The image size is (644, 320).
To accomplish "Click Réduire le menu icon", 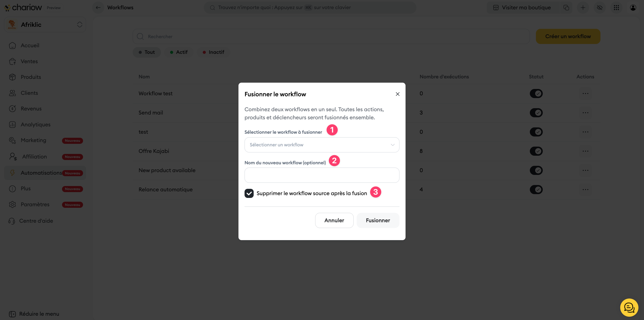I will (12, 314).
